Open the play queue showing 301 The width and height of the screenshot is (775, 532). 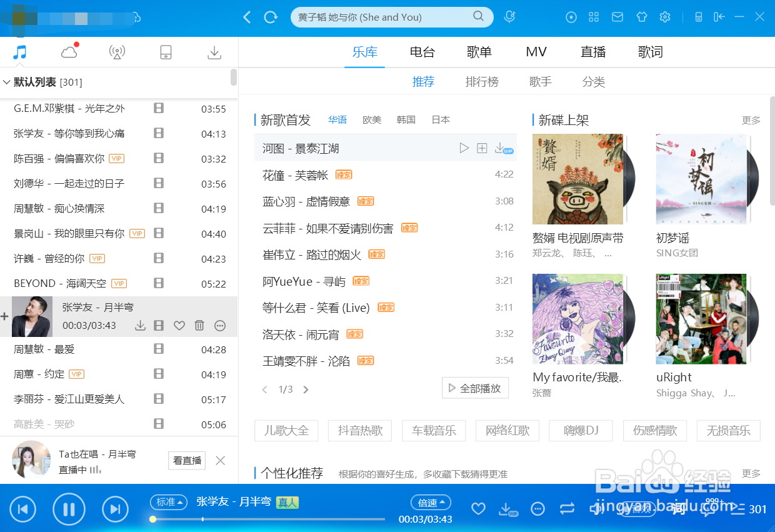click(x=749, y=509)
